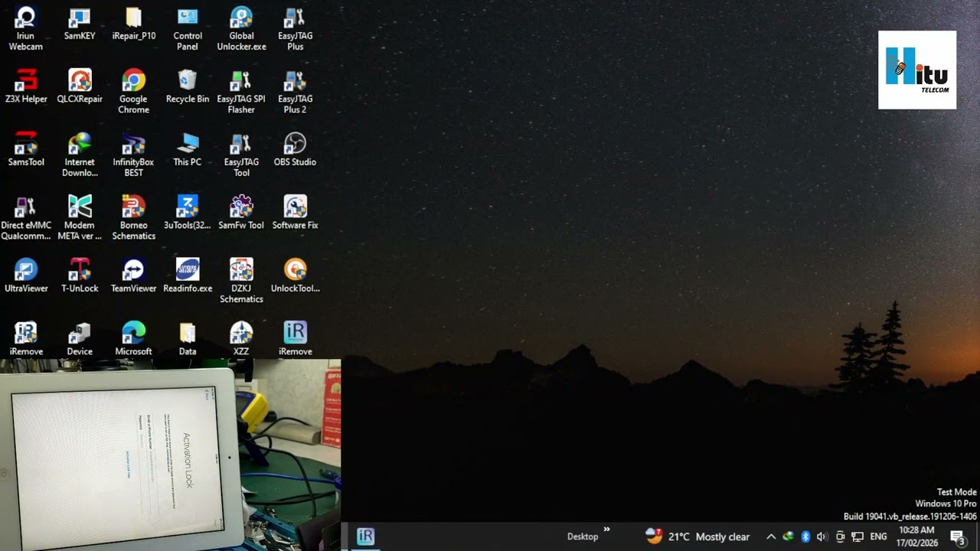This screenshot has width=980, height=551.
Task: Switch to the iRemove app in the taskbar
Action: tap(365, 536)
